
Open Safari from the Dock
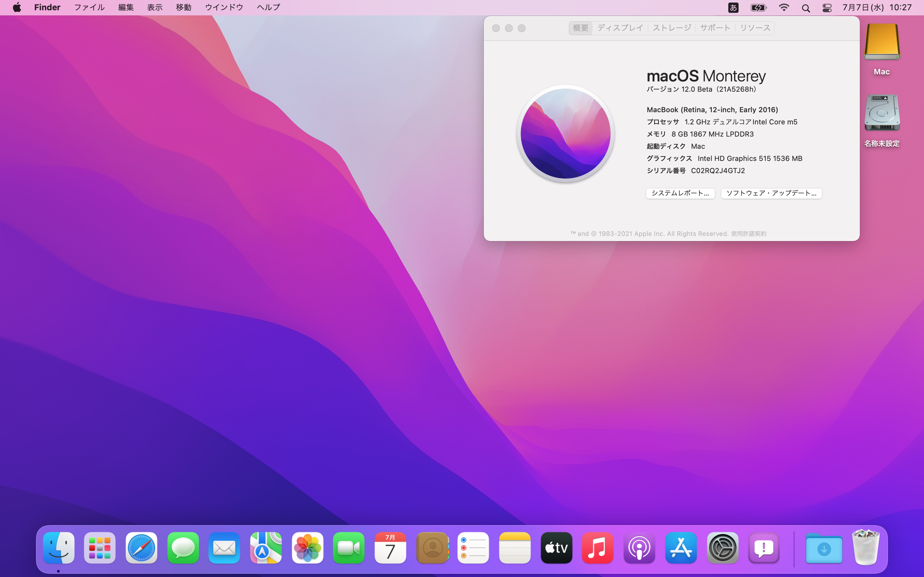tap(141, 548)
